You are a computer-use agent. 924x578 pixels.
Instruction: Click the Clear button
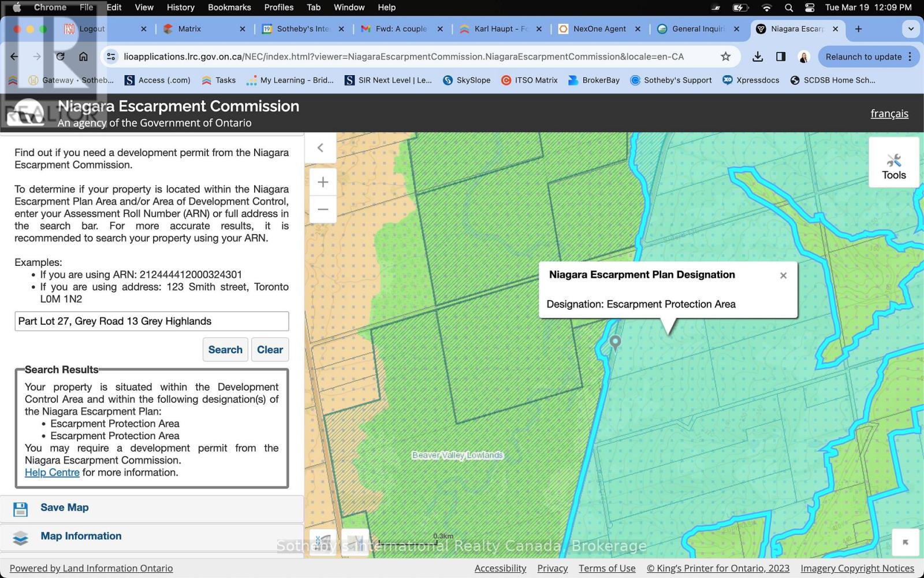click(270, 350)
